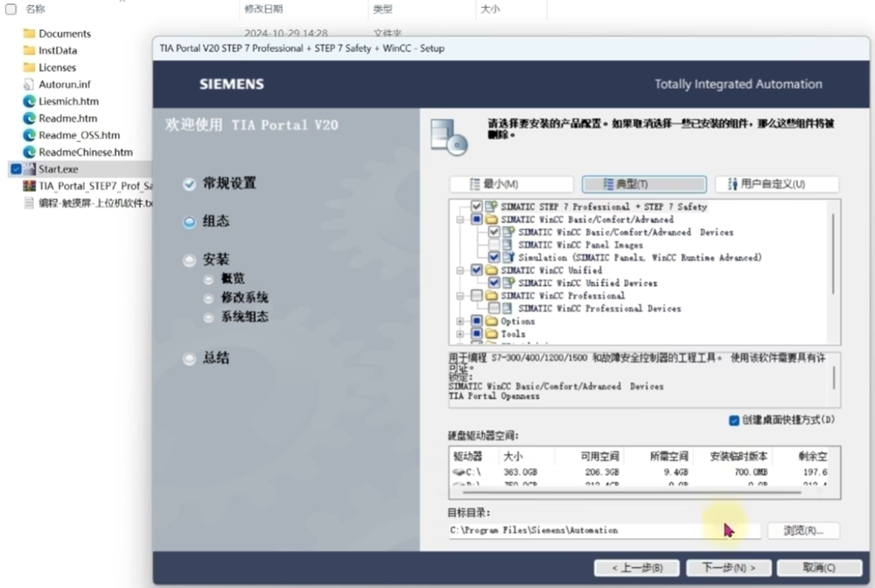Screen dimensions: 875x588
Task: Click the WinCC Professional Devices component icon
Action: [507, 308]
